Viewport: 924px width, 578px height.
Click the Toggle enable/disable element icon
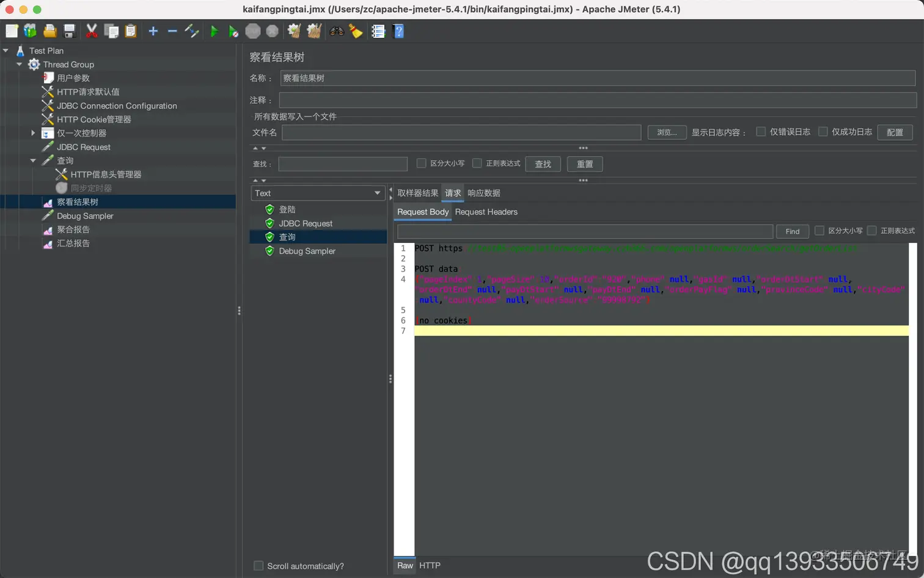192,31
